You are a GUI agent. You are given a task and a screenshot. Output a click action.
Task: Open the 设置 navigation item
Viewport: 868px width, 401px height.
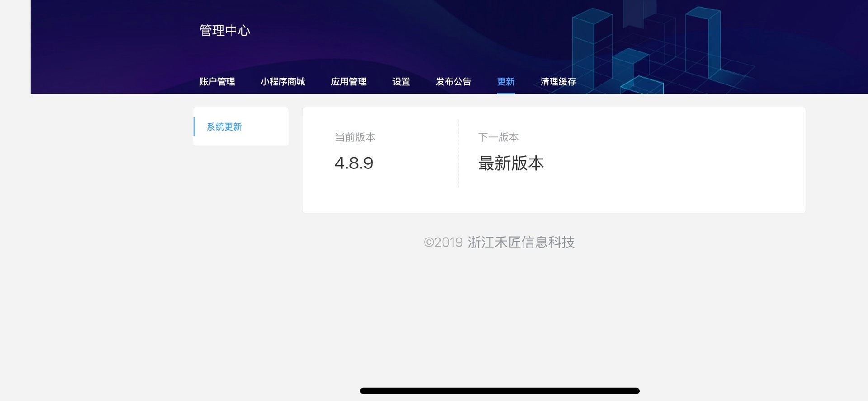pyautogui.click(x=401, y=82)
